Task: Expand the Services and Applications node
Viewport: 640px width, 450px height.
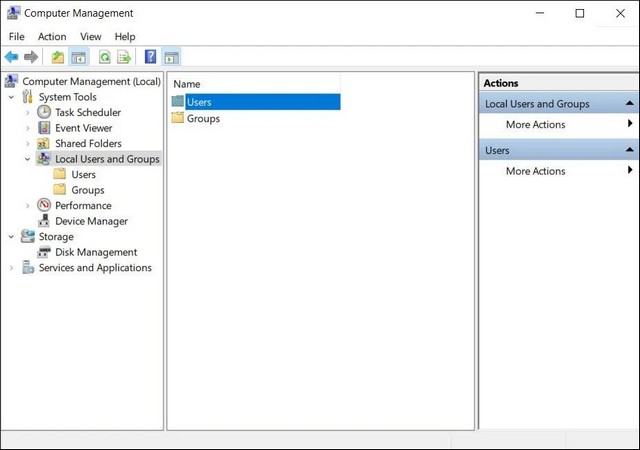Action: (11, 268)
